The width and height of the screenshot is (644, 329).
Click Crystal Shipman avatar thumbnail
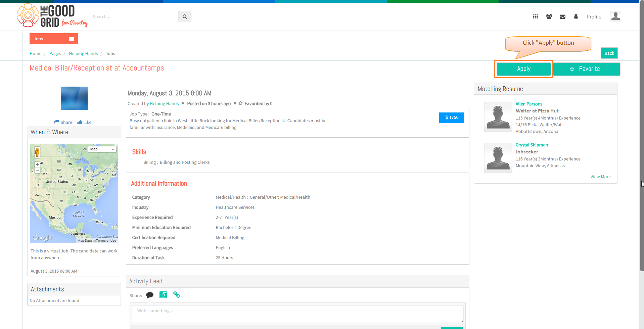pos(498,158)
